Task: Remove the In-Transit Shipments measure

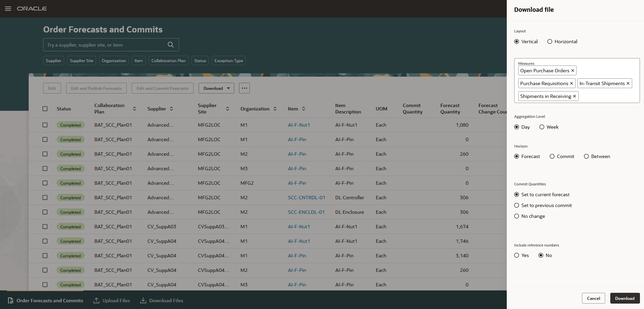Action: (628, 83)
